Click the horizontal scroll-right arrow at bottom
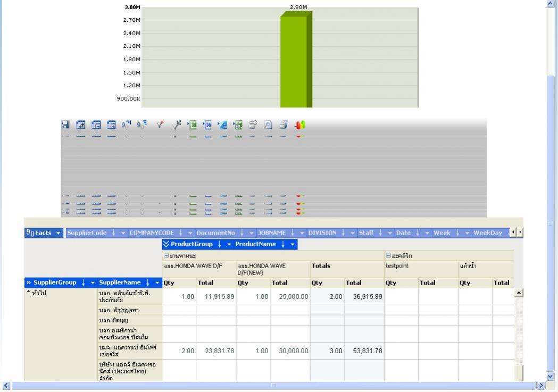The height and width of the screenshot is (392, 558). [542, 386]
